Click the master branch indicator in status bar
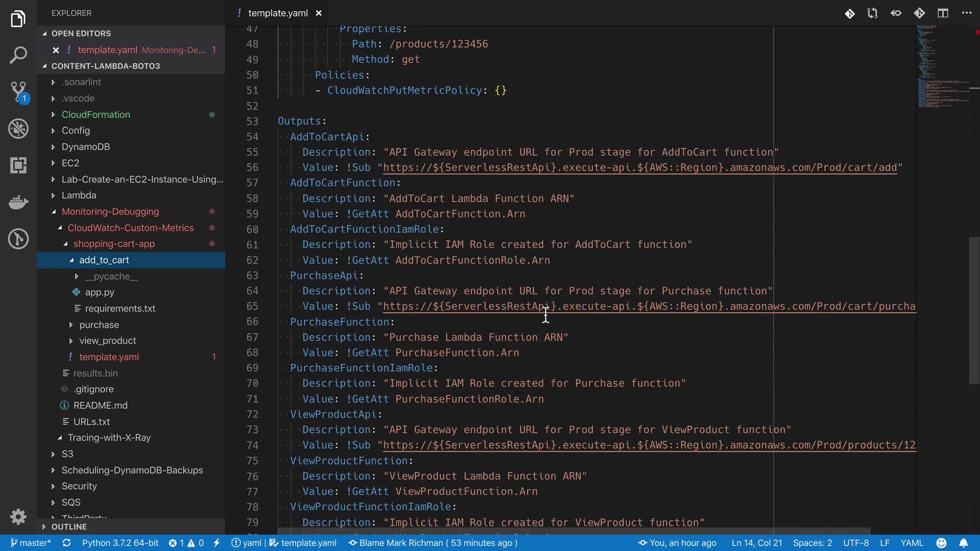Screen dimensions: 980x551 31,543
